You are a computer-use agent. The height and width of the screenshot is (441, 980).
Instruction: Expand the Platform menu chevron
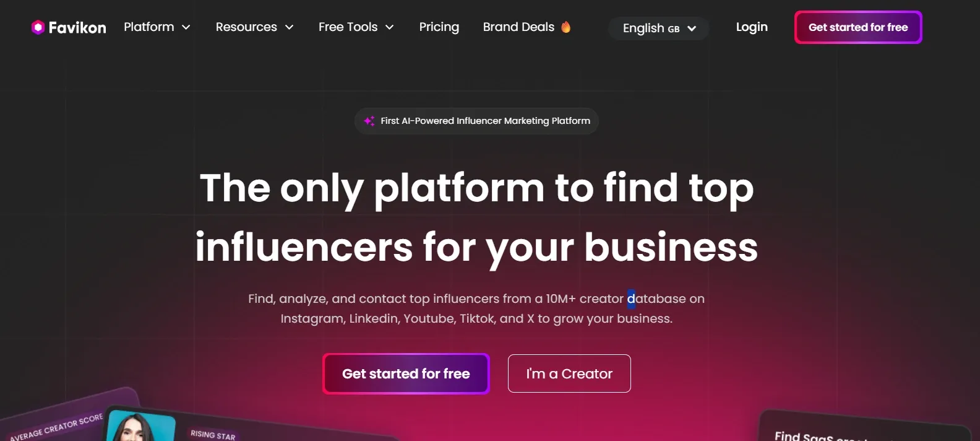pyautogui.click(x=186, y=27)
